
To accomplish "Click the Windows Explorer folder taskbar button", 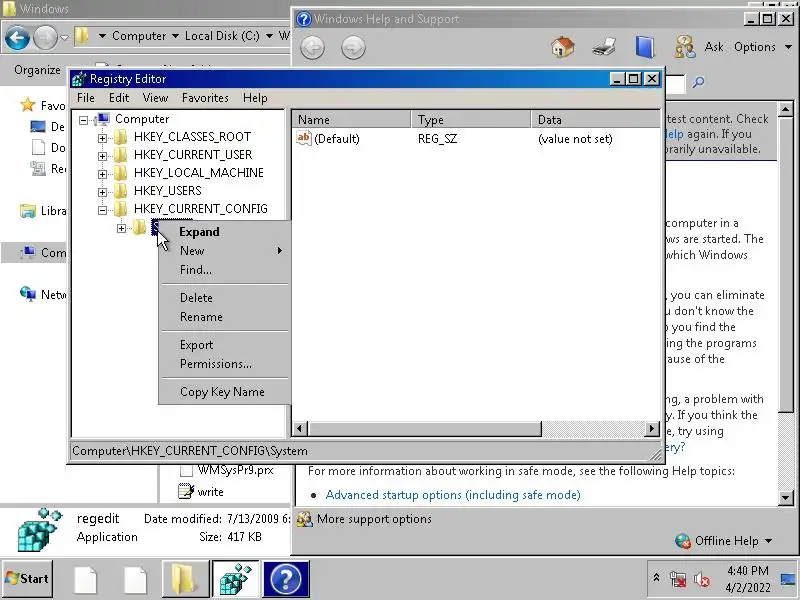I will (x=186, y=579).
